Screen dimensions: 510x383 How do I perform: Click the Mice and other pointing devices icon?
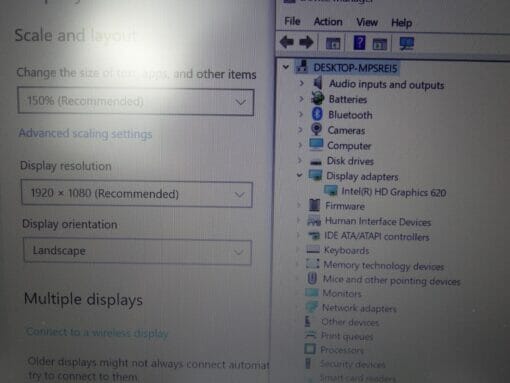312,278
